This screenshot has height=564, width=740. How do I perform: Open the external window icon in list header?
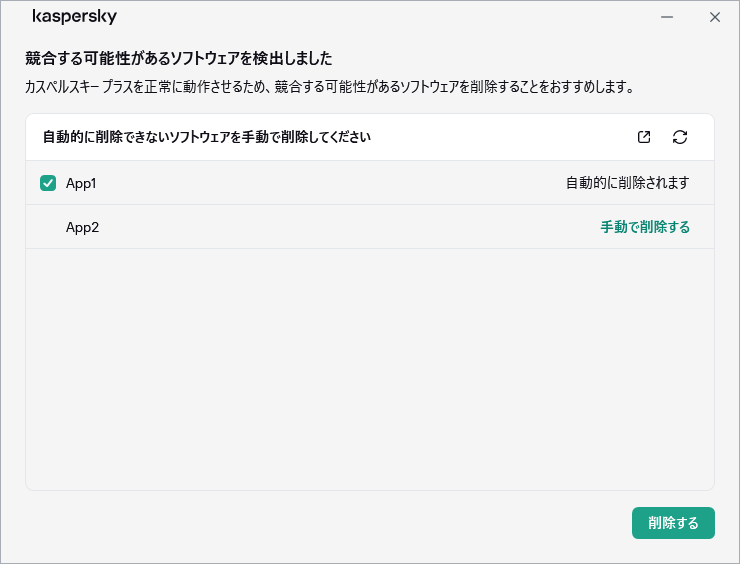coord(644,137)
